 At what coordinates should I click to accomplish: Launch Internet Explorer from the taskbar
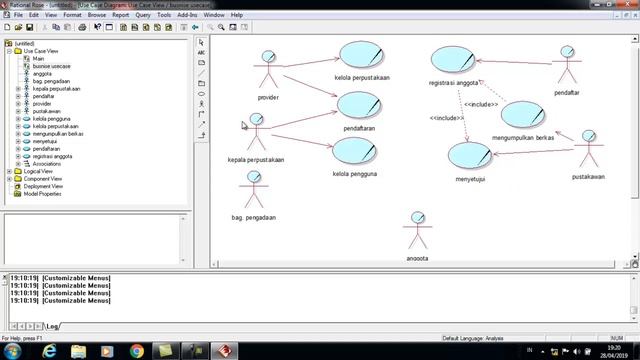(49, 351)
